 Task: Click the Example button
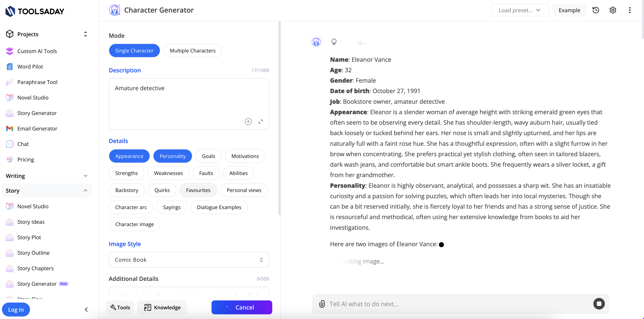point(569,10)
